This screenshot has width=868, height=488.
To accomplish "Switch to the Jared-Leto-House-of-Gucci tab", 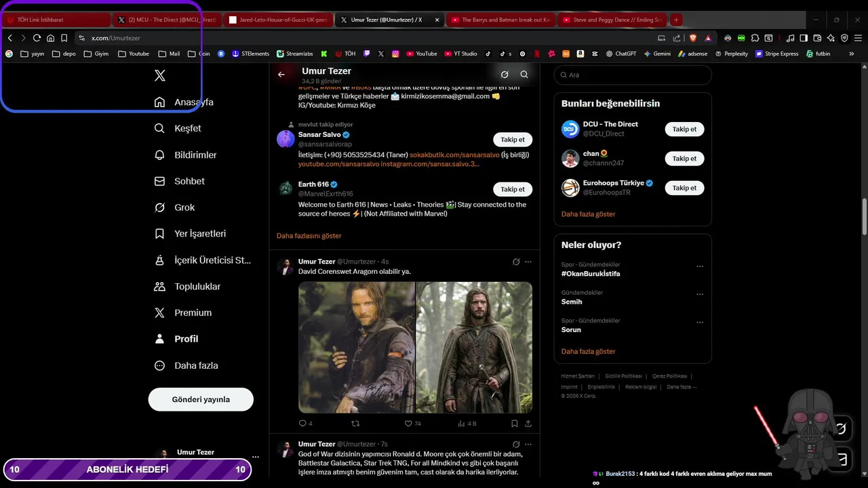I will coord(278,20).
